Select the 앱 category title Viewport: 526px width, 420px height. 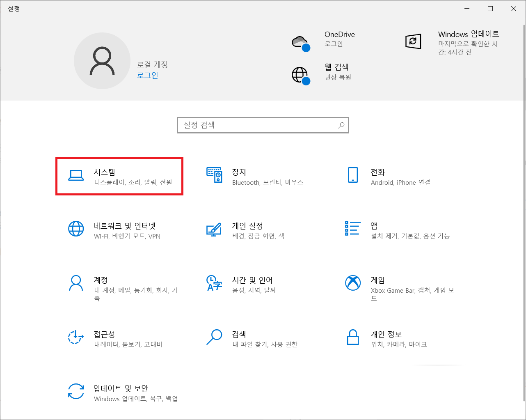374,226
